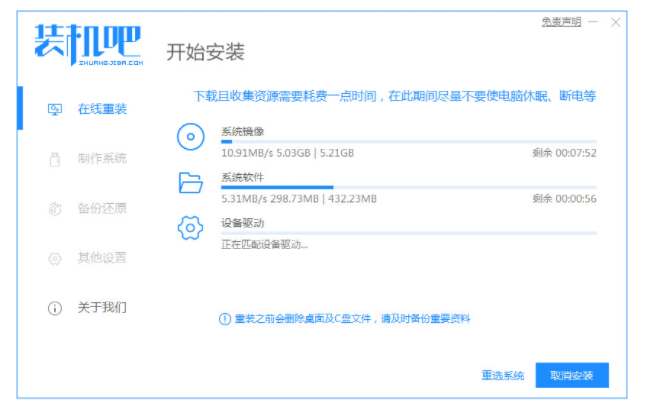Click the status 正在匹配设备驱动...

pos(264,245)
